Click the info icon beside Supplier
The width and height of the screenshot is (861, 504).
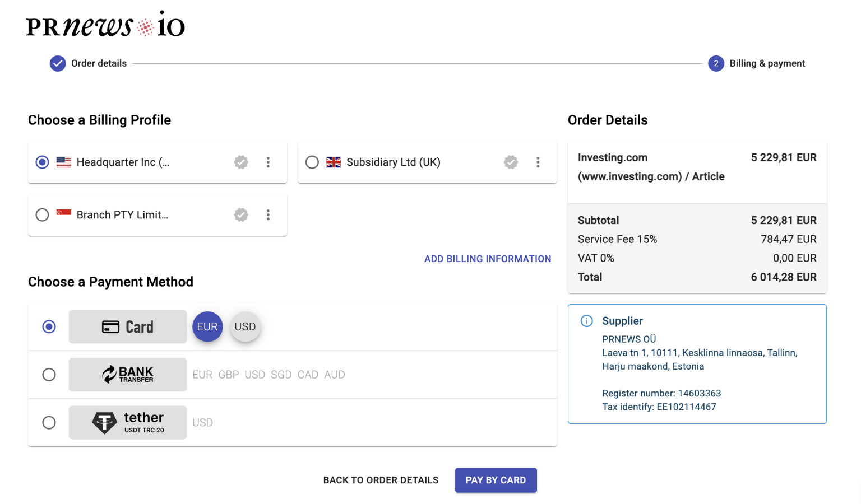click(586, 321)
